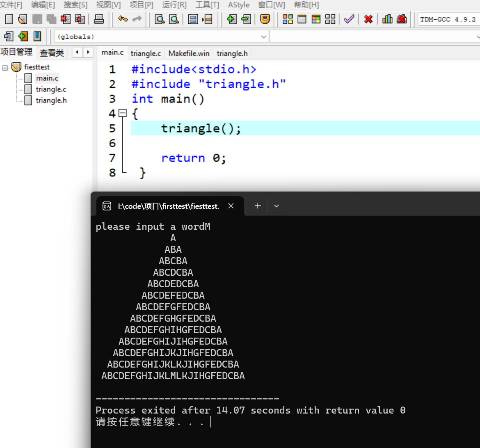Select main.c in the project tree
This screenshot has width=480, height=448.
(47, 78)
